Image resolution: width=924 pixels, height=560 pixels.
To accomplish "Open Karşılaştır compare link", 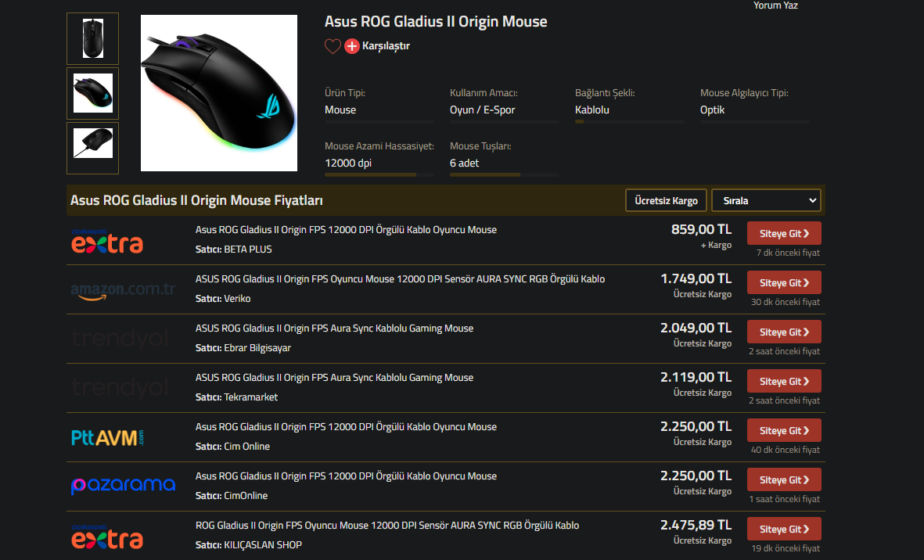I will click(386, 46).
